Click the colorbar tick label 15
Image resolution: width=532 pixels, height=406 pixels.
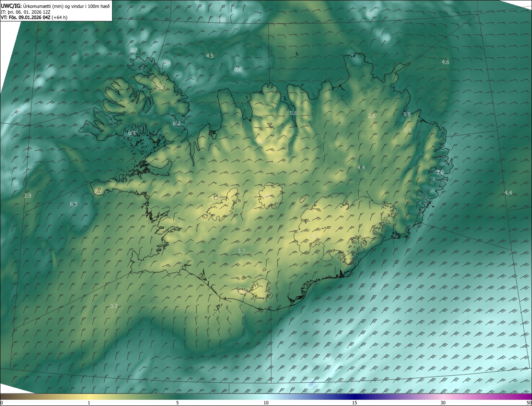tap(355, 403)
